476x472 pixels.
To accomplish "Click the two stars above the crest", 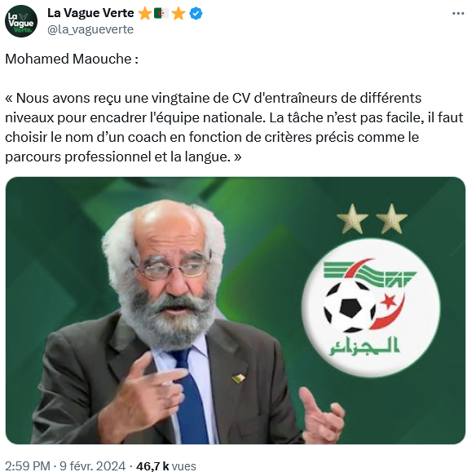I will coord(372,218).
